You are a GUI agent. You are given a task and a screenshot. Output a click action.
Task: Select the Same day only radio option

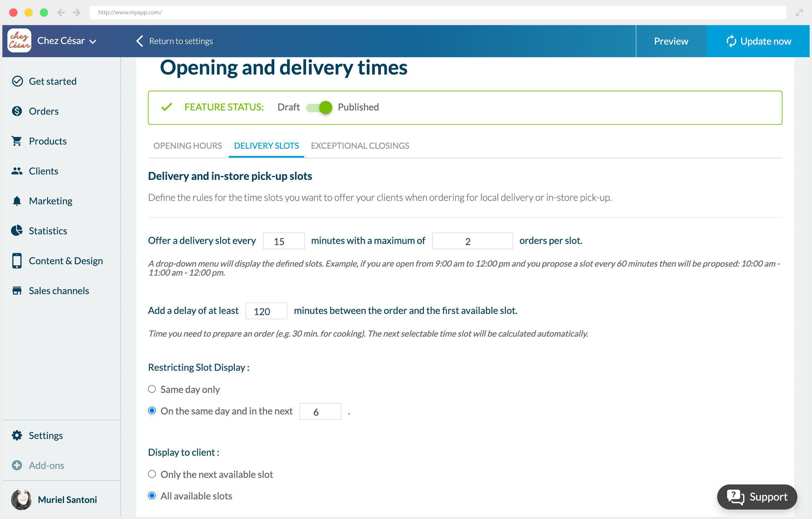click(152, 389)
